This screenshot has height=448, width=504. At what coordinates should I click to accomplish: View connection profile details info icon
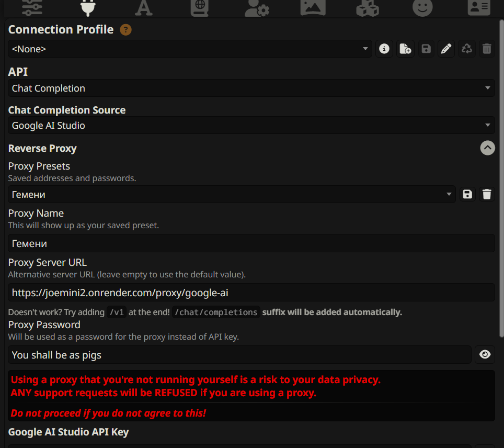tap(384, 49)
